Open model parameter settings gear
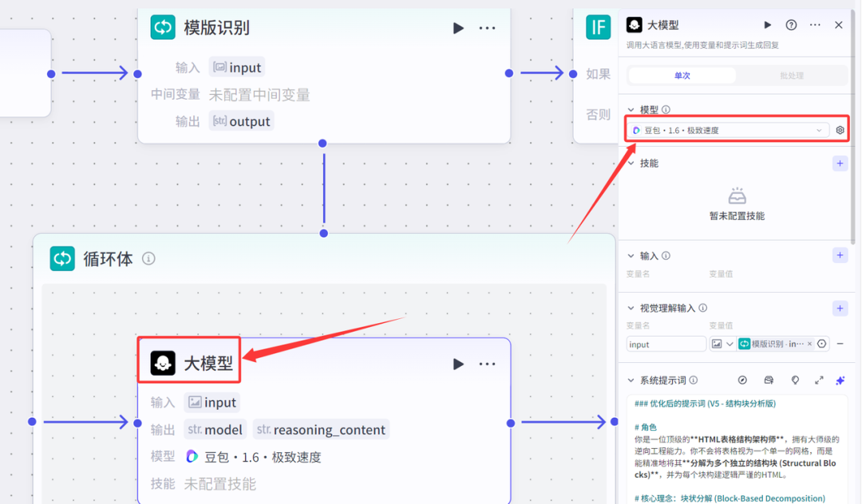The height and width of the screenshot is (504, 862). tap(840, 130)
